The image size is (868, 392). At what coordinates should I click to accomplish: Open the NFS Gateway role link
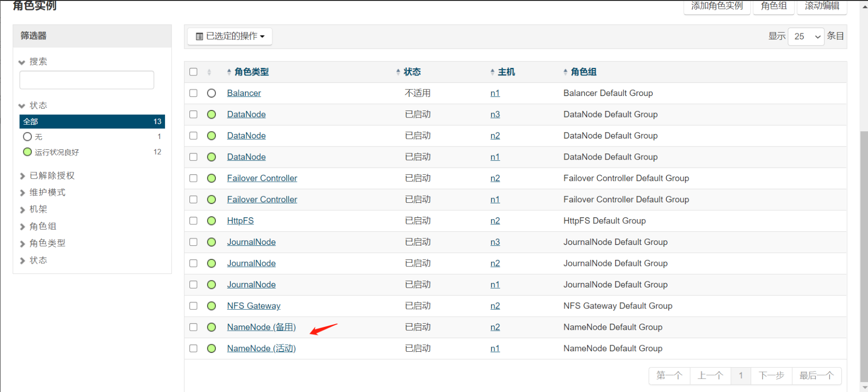point(254,306)
